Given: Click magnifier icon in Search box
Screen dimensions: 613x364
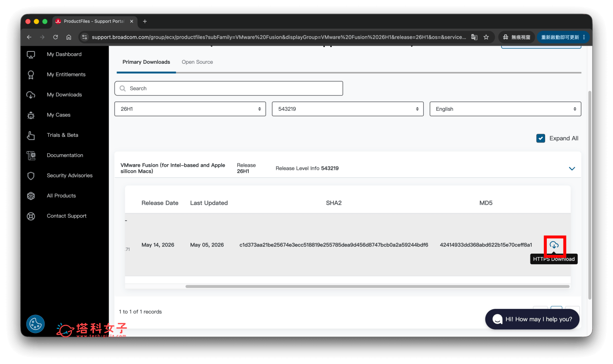Looking at the screenshot, I should 123,88.
